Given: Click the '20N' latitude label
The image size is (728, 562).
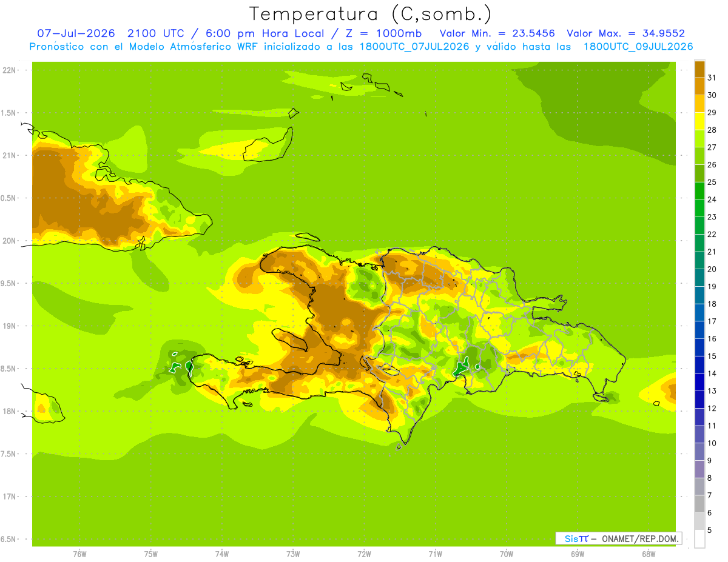Looking at the screenshot, I should pos(10,241).
